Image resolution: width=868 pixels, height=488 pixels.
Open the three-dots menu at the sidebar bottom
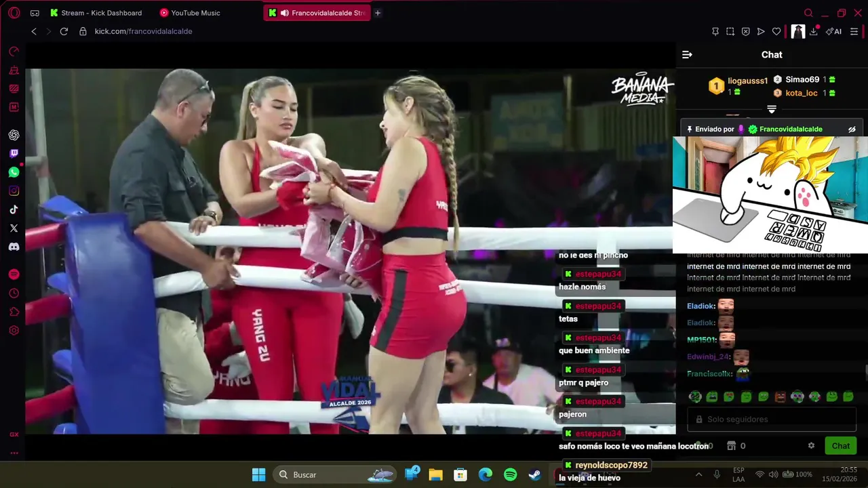(14, 453)
